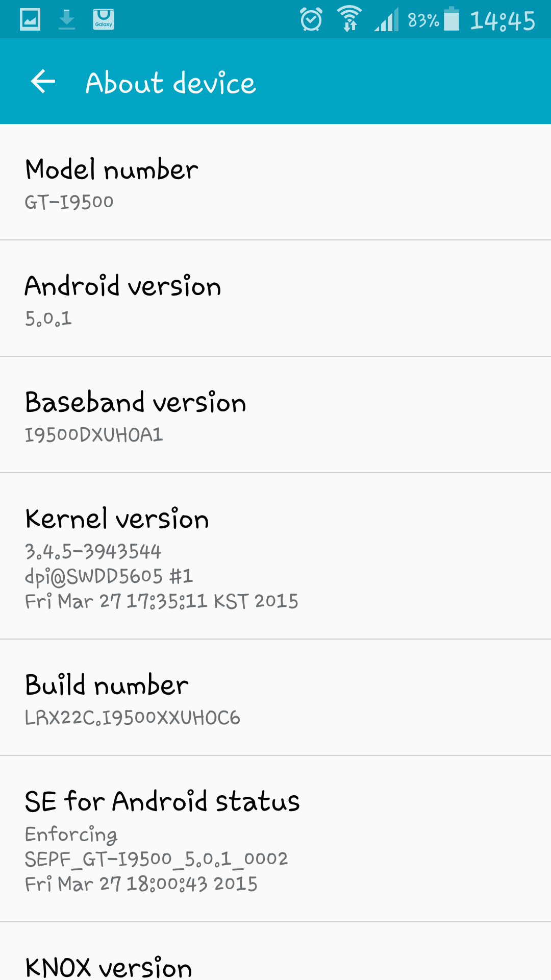This screenshot has height=980, width=551.
Task: Open SE for Android status item
Action: point(275,839)
